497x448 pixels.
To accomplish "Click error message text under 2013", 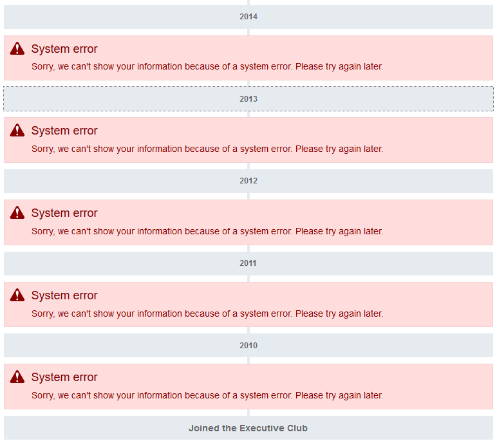I will tap(207, 149).
